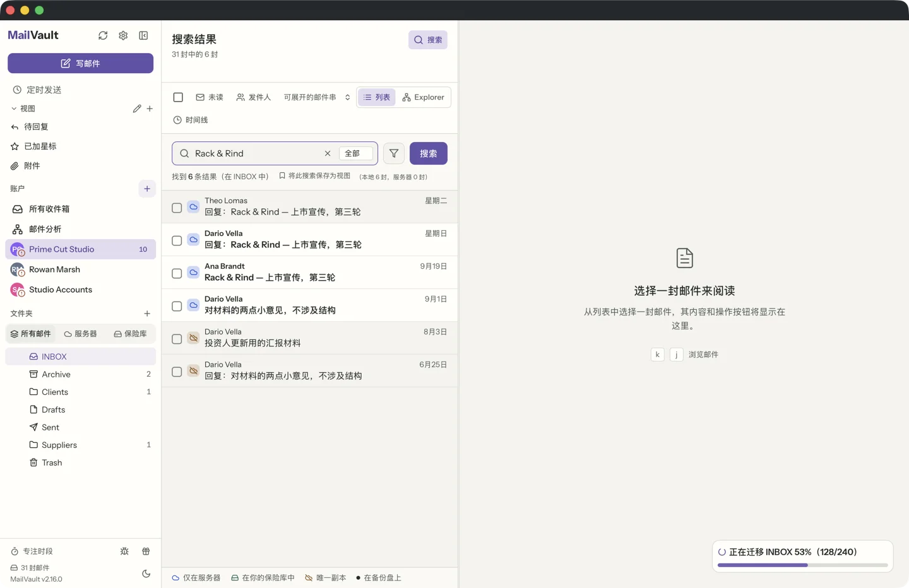Collapse the 视图 section chevron
Viewport: 909px width, 588px height.
point(14,109)
